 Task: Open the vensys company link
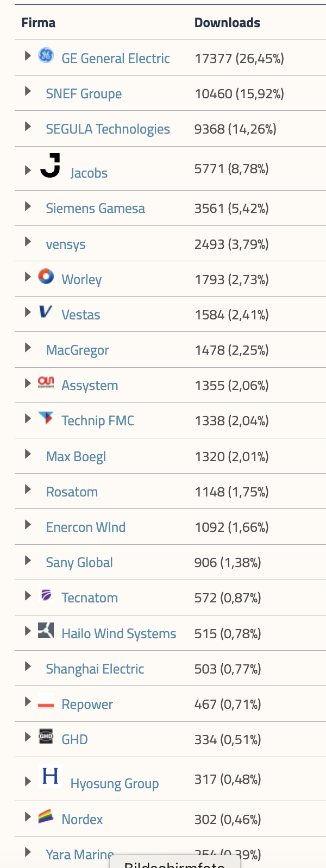point(66,244)
